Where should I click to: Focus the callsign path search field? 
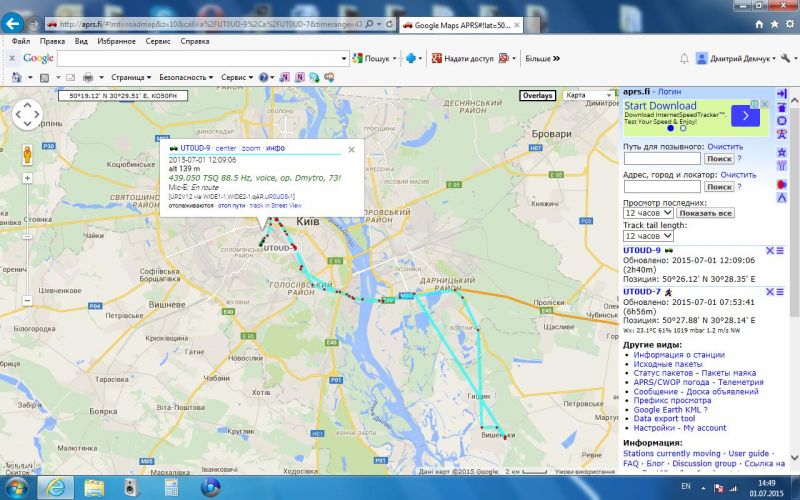point(662,158)
